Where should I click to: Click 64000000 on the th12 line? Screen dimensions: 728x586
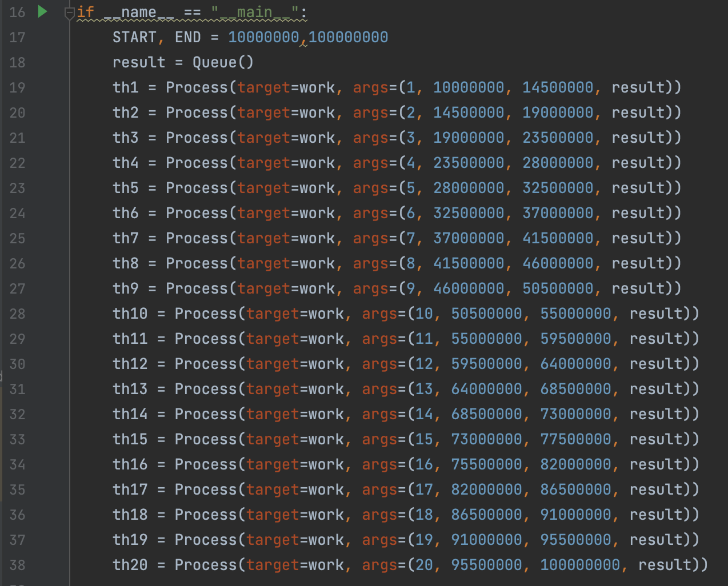(576, 364)
